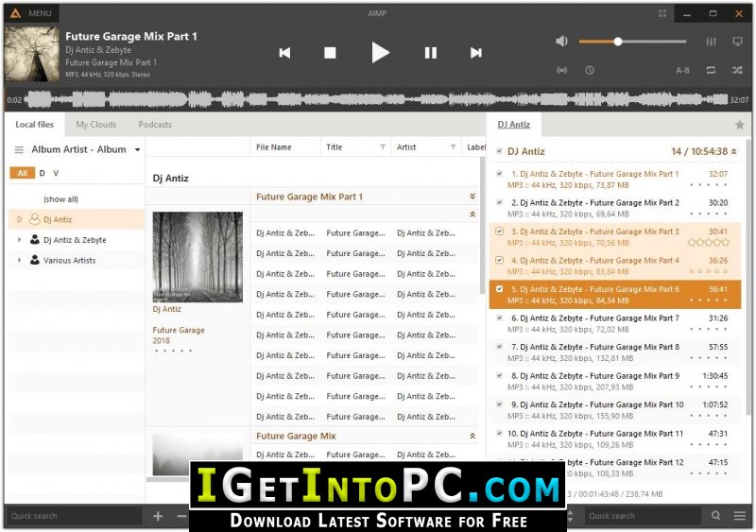Open the AIMP main MENU
The height and width of the screenshot is (532, 756).
point(31,13)
